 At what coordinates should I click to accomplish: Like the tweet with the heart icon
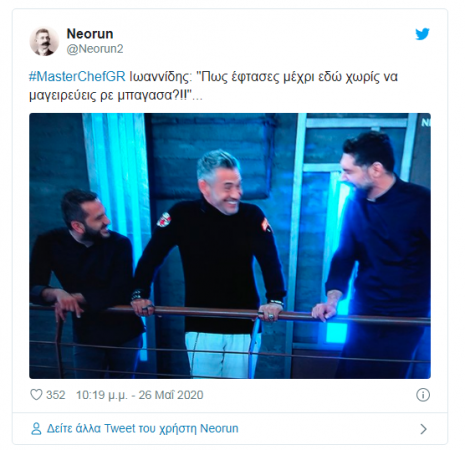point(36,395)
